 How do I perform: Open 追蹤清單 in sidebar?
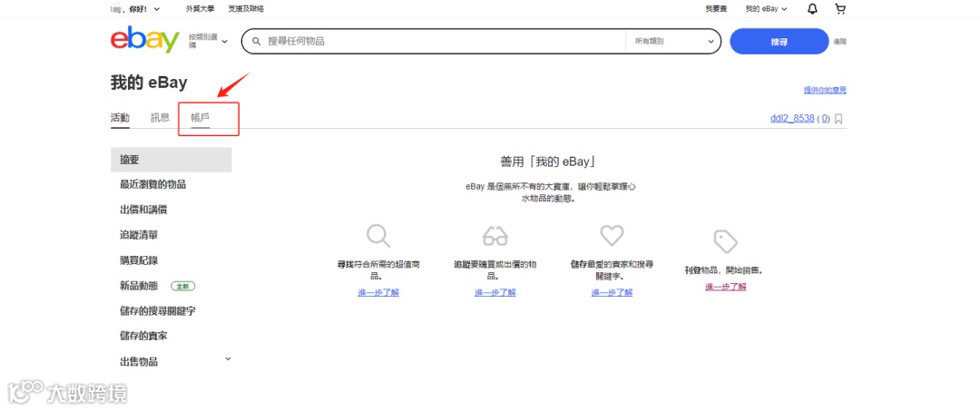[139, 235]
